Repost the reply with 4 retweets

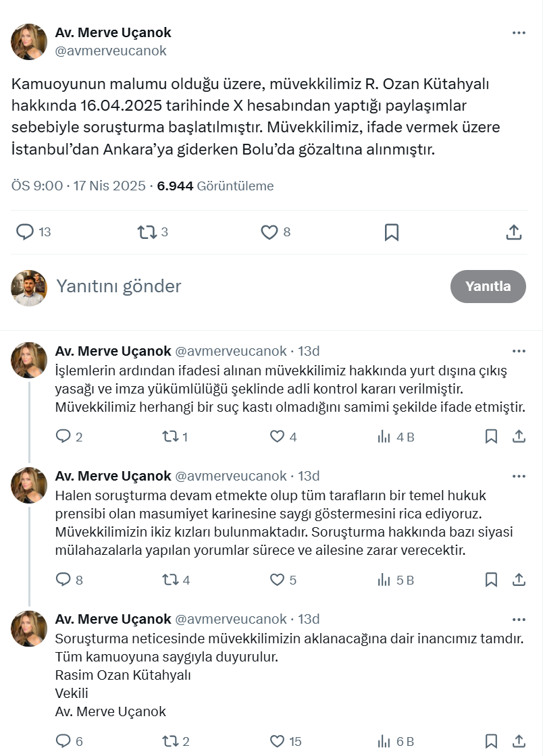(171, 580)
